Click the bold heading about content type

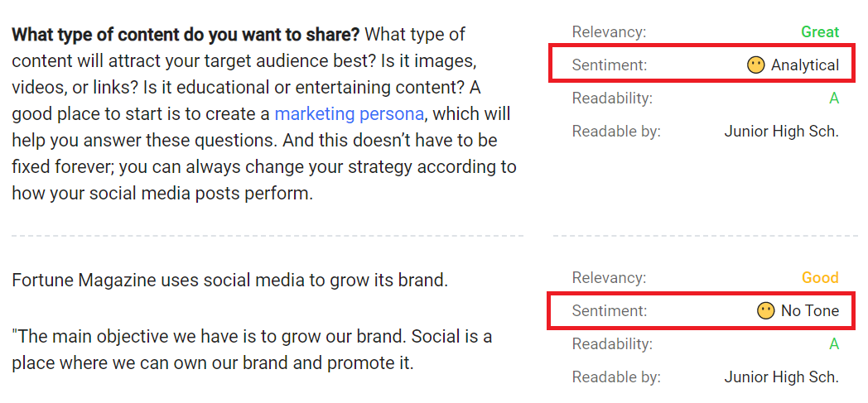(186, 35)
